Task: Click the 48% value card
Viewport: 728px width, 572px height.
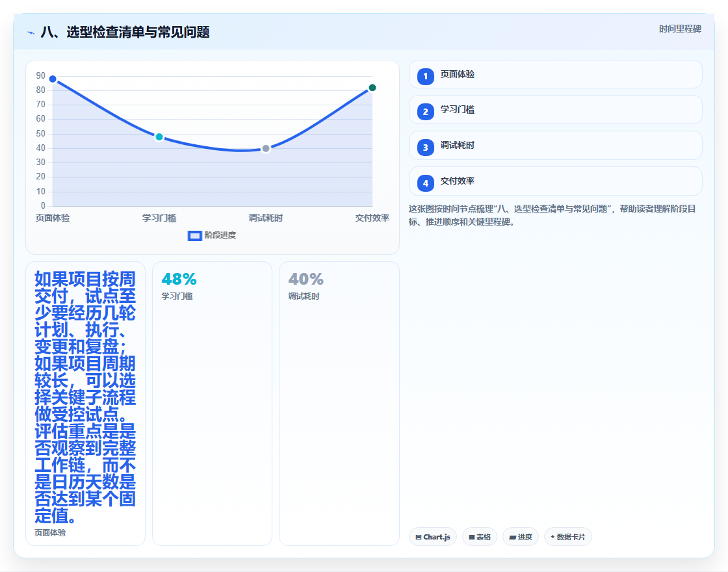Action: (212, 404)
